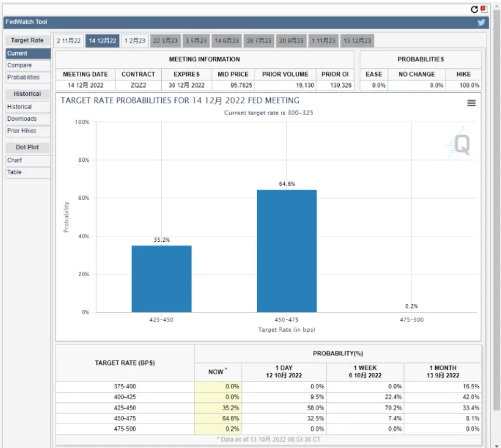The width and height of the screenshot is (501, 448).
Task: Click the 1 MONTH value 42.0%
Action: click(x=471, y=397)
